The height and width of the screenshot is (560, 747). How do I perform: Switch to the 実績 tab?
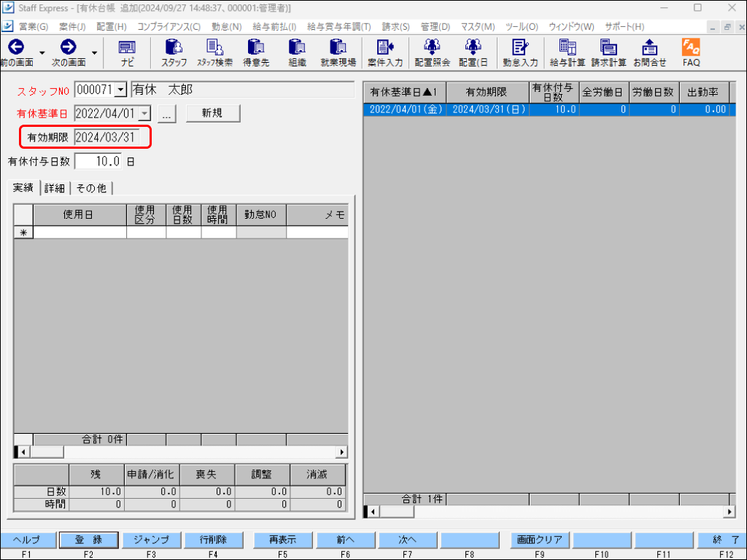(23, 187)
